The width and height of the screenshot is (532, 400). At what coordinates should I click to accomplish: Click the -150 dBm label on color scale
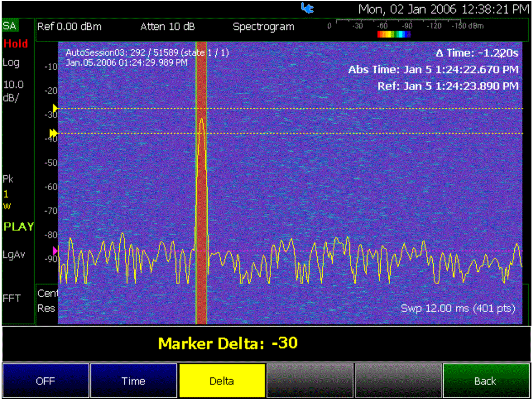coord(467,26)
